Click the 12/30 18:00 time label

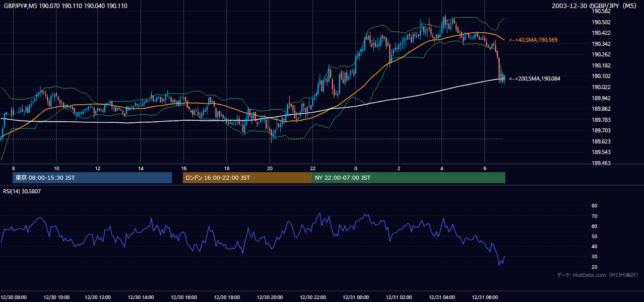pyautogui.click(x=227, y=297)
